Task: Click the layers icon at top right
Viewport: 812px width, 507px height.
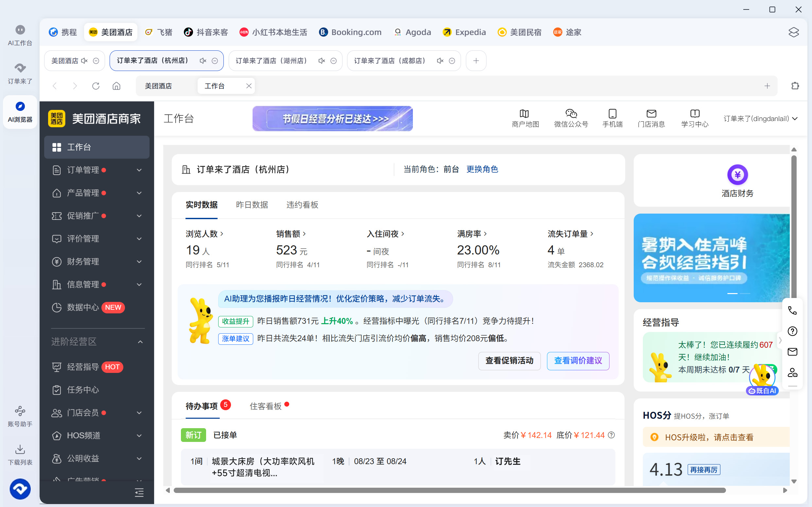Action: [x=794, y=32]
